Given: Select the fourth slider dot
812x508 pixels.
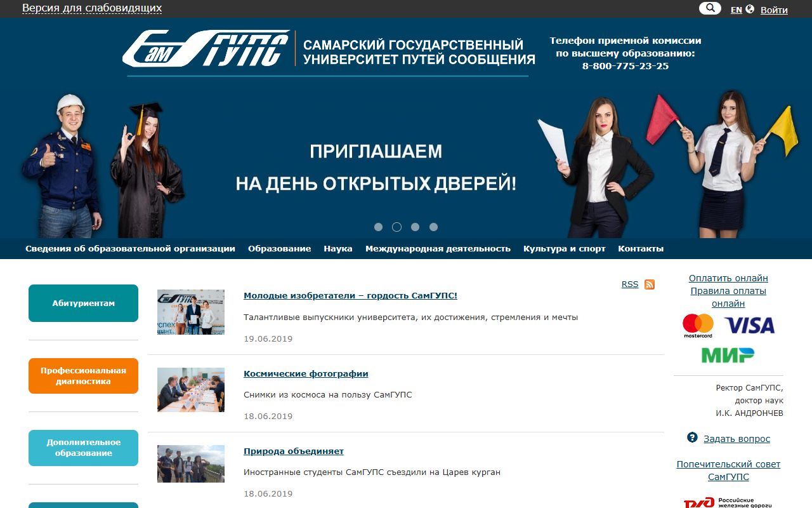Looking at the screenshot, I should pos(433,227).
